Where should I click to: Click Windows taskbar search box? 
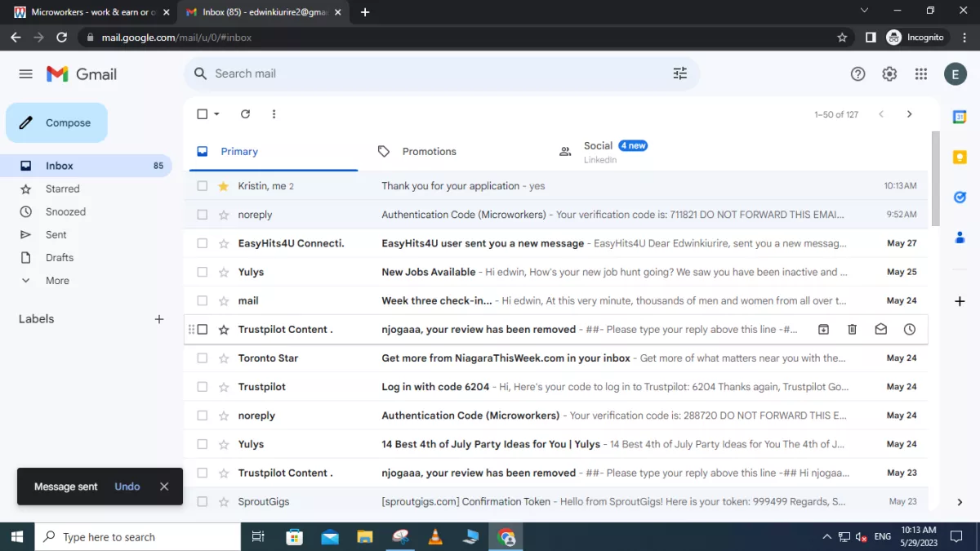[x=137, y=537]
